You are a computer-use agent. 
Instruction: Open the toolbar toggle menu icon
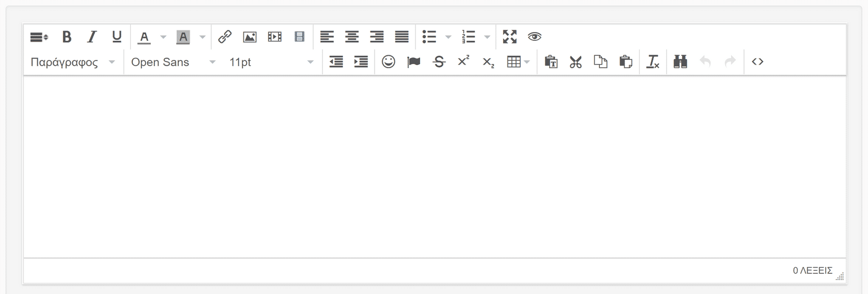pyautogui.click(x=39, y=37)
